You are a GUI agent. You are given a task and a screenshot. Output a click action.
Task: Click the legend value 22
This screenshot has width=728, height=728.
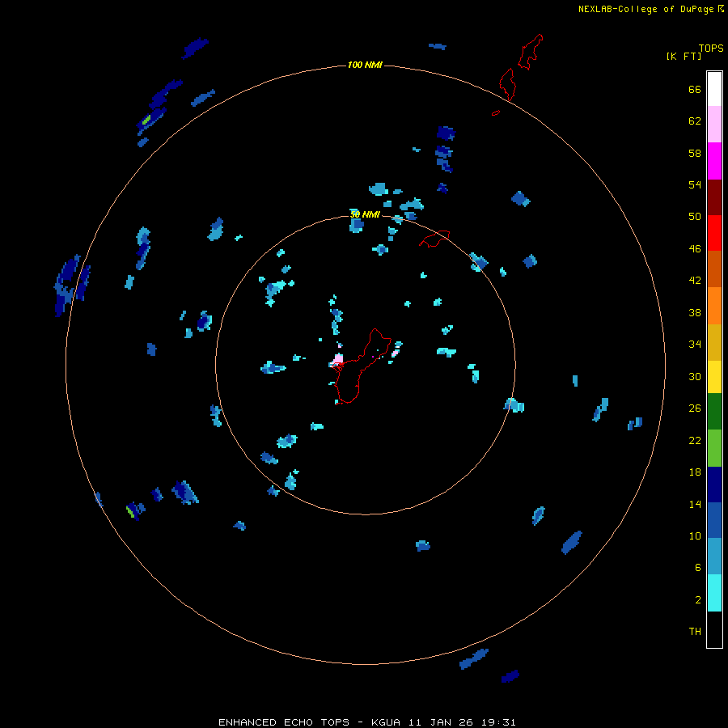(x=695, y=440)
